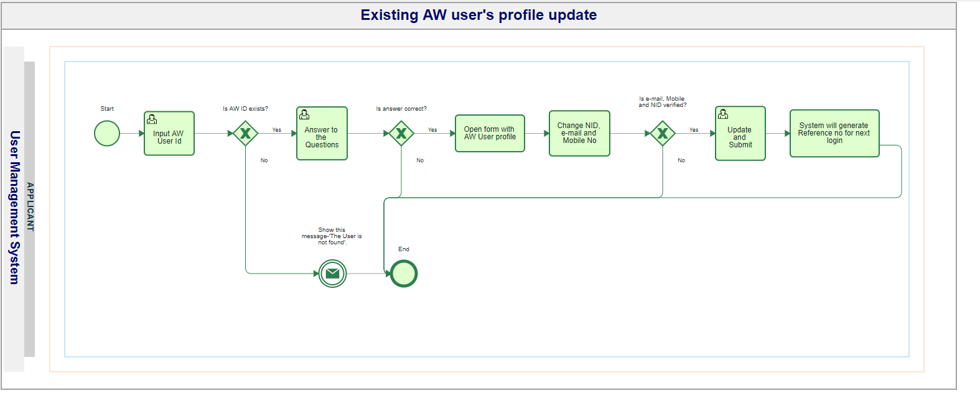Select the 'Is answer correct?' gateway diamond
Image resolution: width=980 pixels, height=406 pixels.
401,133
